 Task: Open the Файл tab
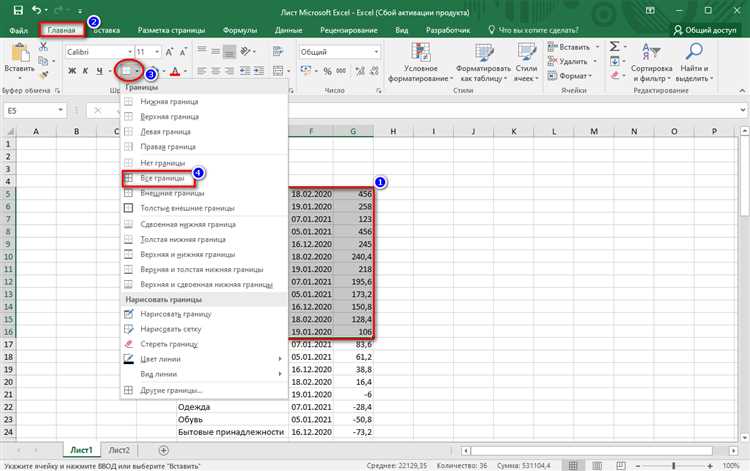pyautogui.click(x=18, y=30)
